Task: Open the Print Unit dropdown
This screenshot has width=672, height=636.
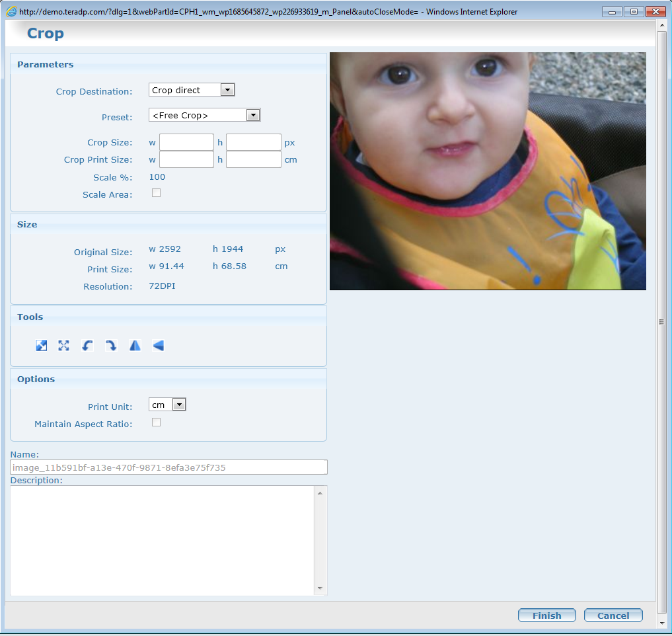Action: (167, 405)
